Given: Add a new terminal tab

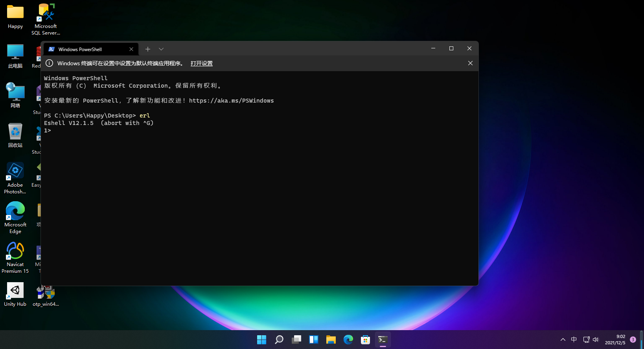Looking at the screenshot, I should click(x=148, y=49).
